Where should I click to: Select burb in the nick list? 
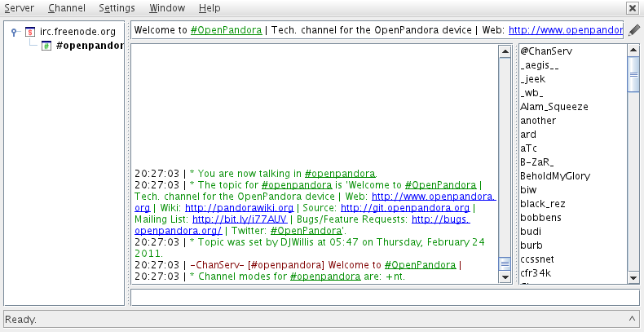pyautogui.click(x=532, y=246)
